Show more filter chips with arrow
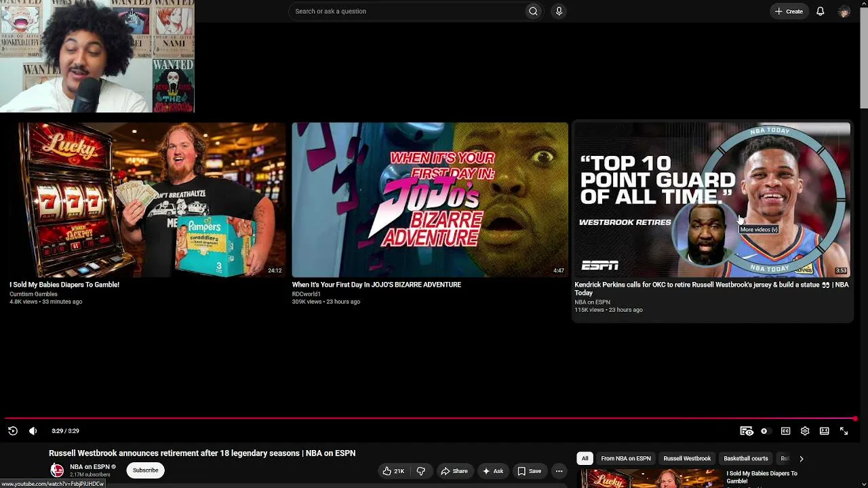This screenshot has width=868, height=488. pos(801,459)
